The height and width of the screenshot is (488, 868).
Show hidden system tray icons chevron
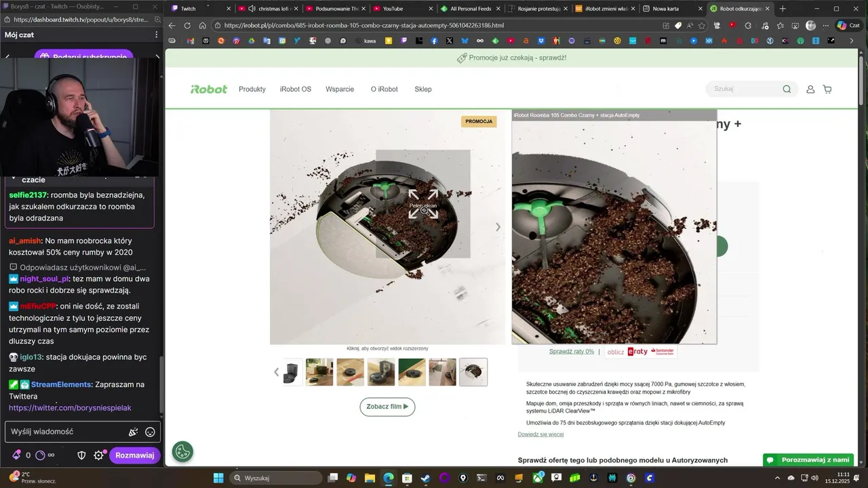pyautogui.click(x=778, y=478)
